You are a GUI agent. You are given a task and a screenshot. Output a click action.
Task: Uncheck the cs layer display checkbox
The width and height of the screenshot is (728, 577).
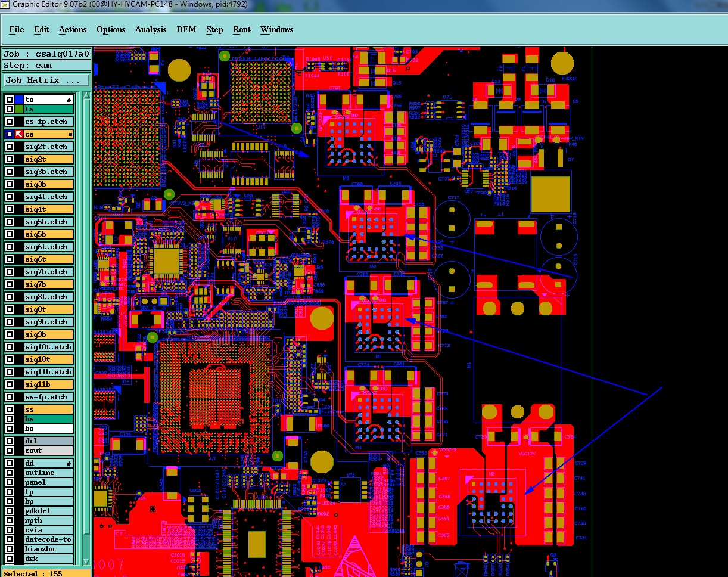[10, 134]
